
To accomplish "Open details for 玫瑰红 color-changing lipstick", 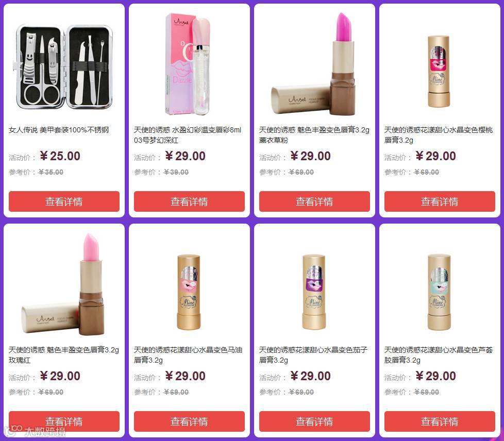I will click(x=64, y=421).
